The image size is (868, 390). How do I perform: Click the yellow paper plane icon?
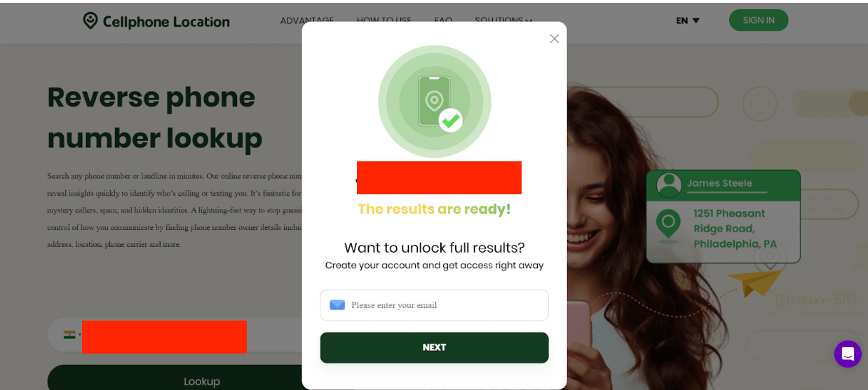click(x=755, y=282)
